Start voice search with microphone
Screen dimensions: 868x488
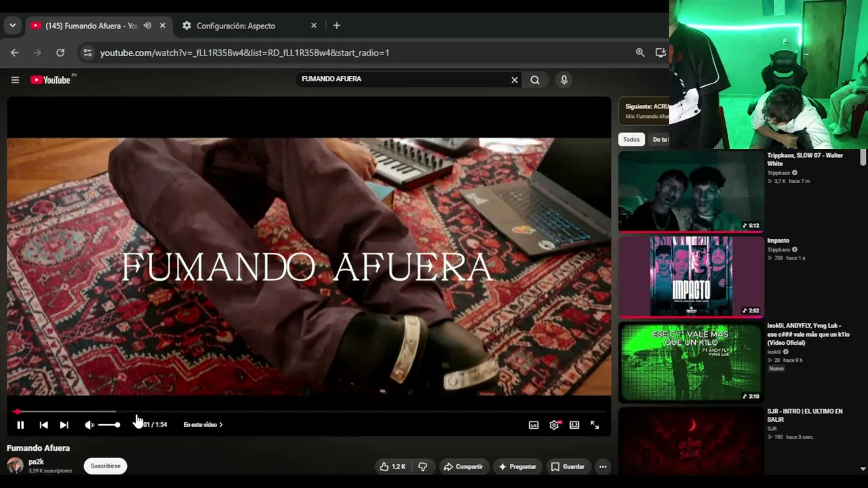[564, 80]
